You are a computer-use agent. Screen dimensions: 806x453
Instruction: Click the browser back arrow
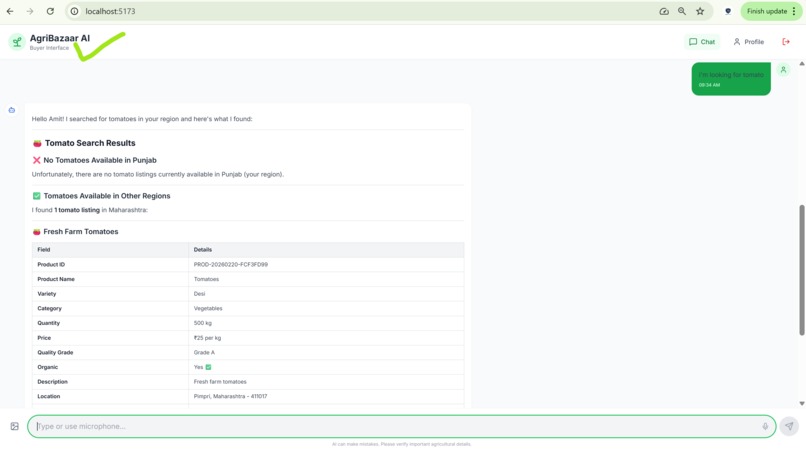[x=10, y=11]
